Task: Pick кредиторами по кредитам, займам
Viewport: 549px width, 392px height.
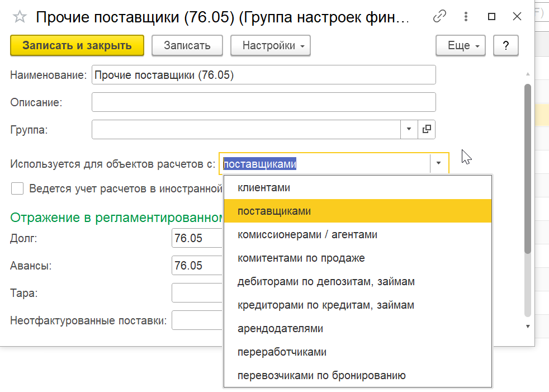Action: [358, 305]
